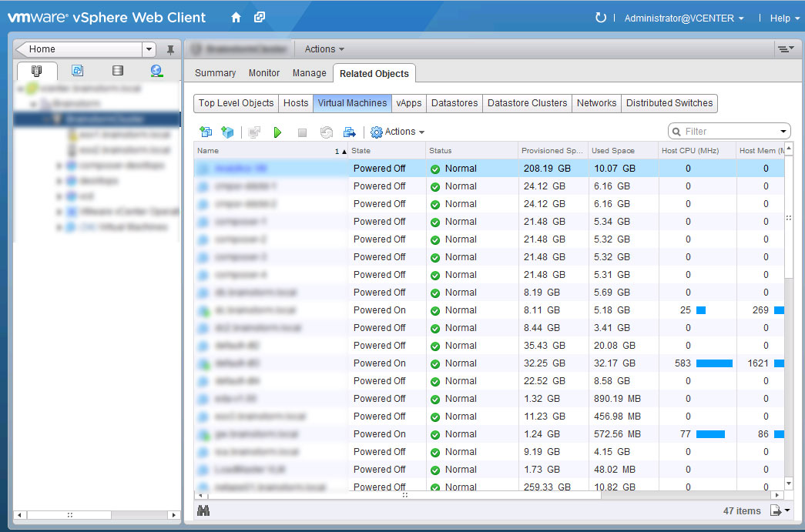Switch to Networking inventory view
Screen dimensions: 805x532
point(156,71)
